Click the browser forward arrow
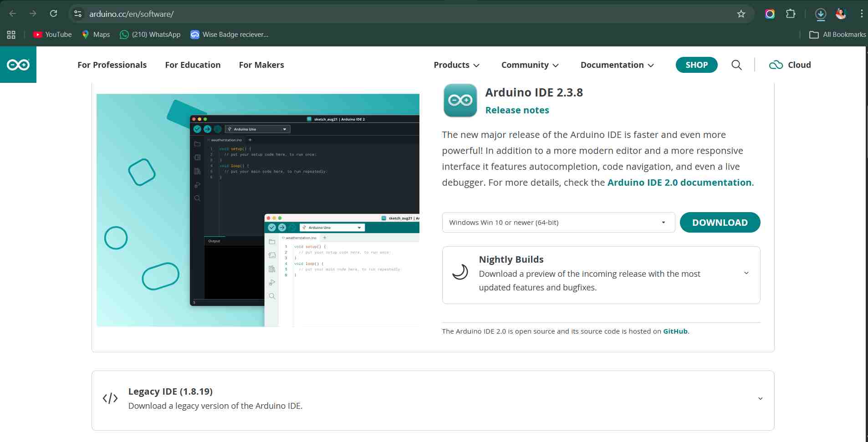The image size is (868, 442). point(33,14)
